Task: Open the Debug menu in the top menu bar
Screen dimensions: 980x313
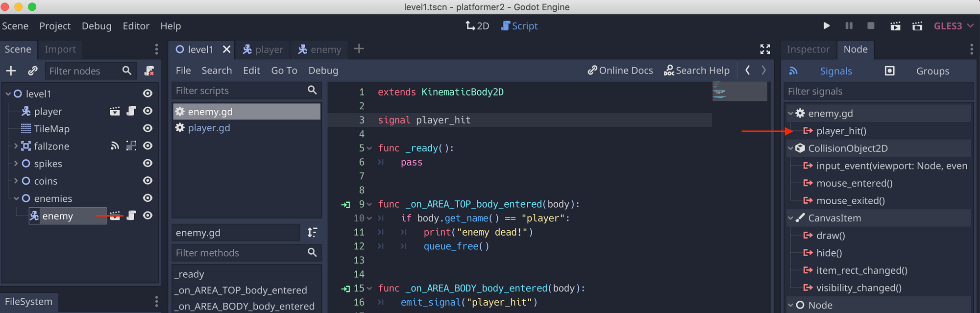Action: click(97, 26)
